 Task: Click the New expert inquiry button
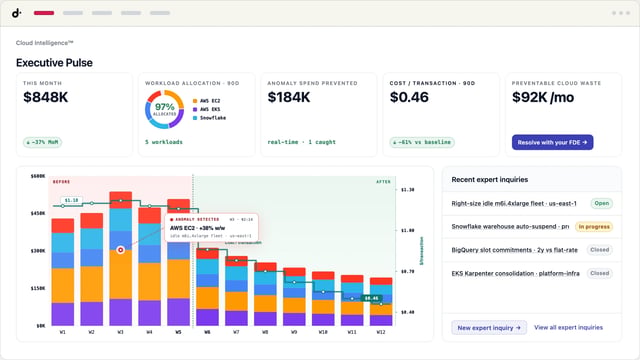click(489, 328)
